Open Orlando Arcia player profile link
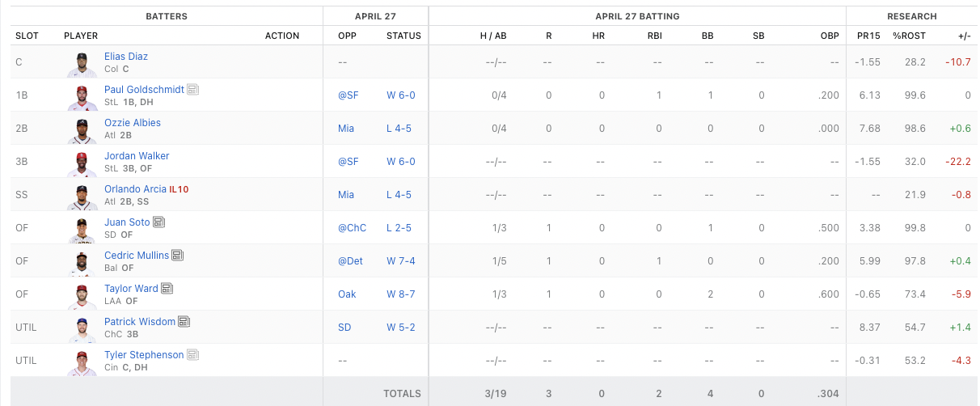Image resolution: width=980 pixels, height=406 pixels. (134, 189)
